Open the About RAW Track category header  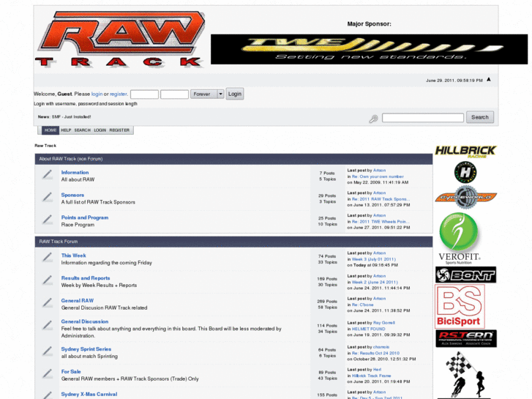pos(70,159)
